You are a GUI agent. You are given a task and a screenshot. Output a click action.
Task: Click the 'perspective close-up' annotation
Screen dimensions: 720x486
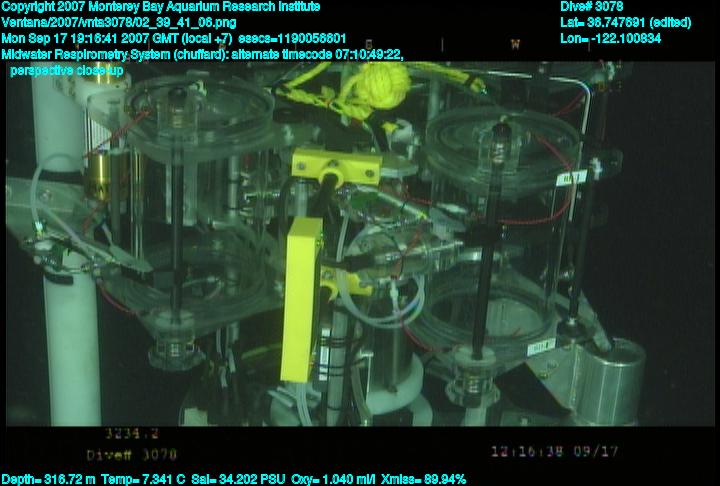67,71
